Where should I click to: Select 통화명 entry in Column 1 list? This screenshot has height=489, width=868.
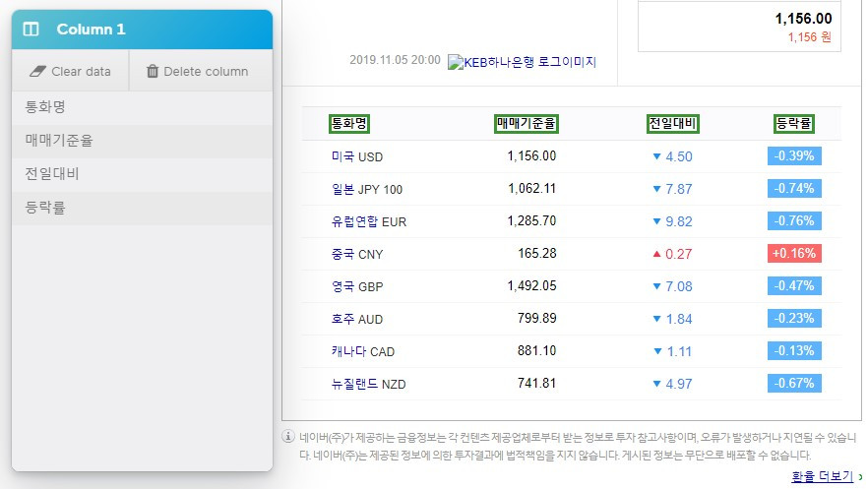pyautogui.click(x=142, y=107)
